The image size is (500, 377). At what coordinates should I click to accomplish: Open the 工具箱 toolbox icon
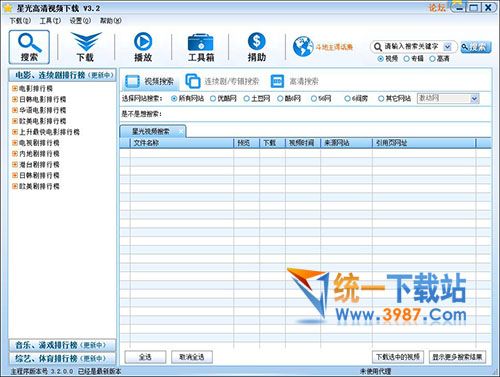[201, 47]
